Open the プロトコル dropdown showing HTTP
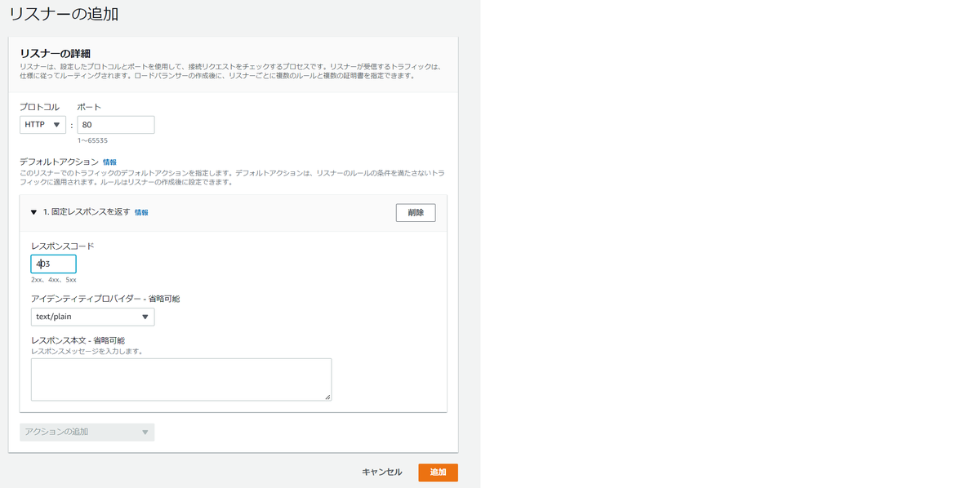 pos(42,124)
